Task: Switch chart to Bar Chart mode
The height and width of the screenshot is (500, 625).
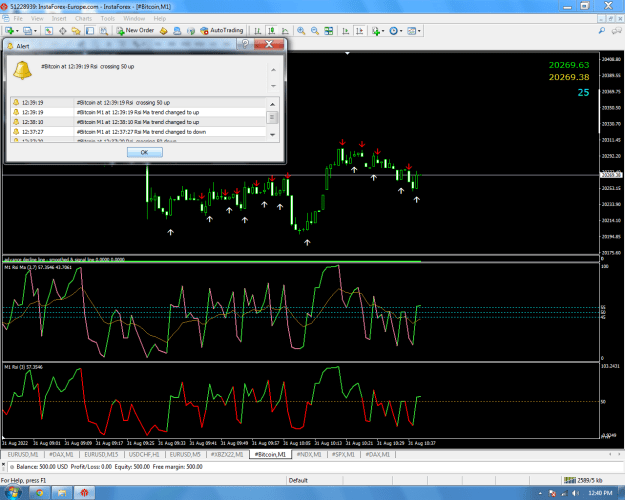Action: point(257,31)
